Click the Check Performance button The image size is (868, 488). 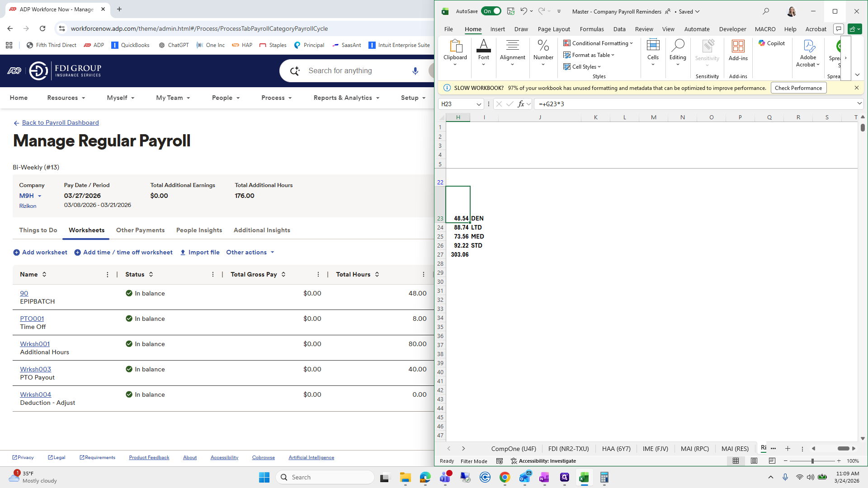click(798, 88)
